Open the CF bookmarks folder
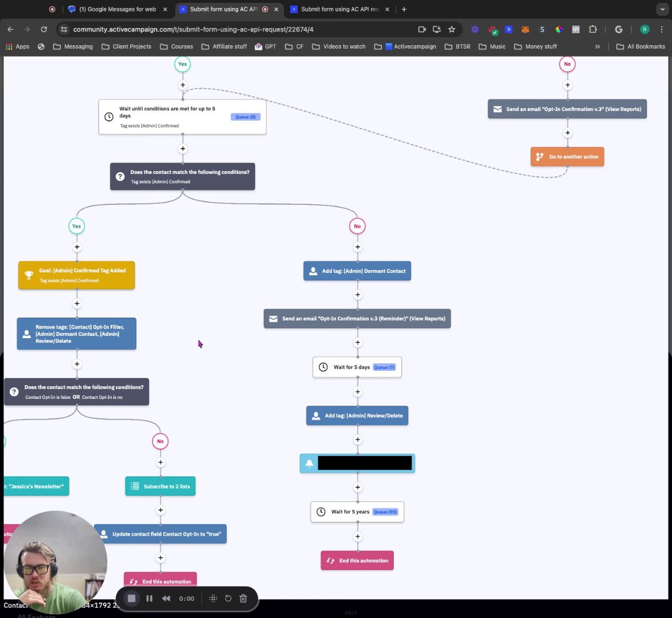 click(x=294, y=46)
